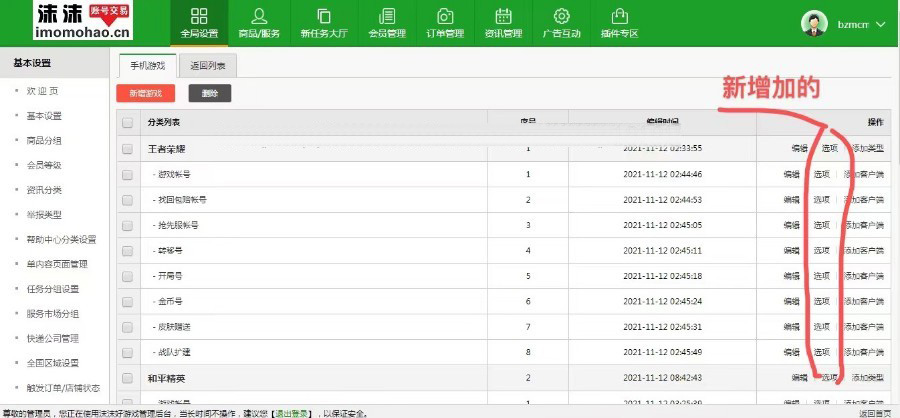Click 选项 link in 王者荣耀 row
The height and width of the screenshot is (418, 900).
coord(829,149)
